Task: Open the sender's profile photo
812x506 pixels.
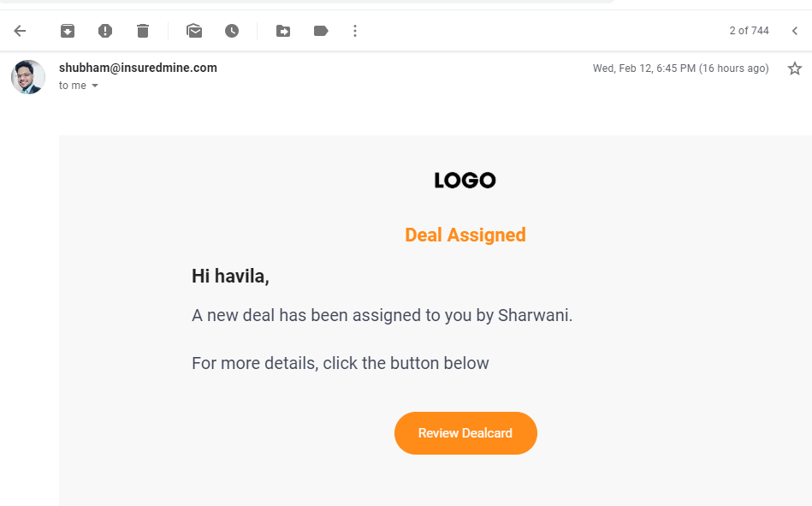Action: click(28, 77)
